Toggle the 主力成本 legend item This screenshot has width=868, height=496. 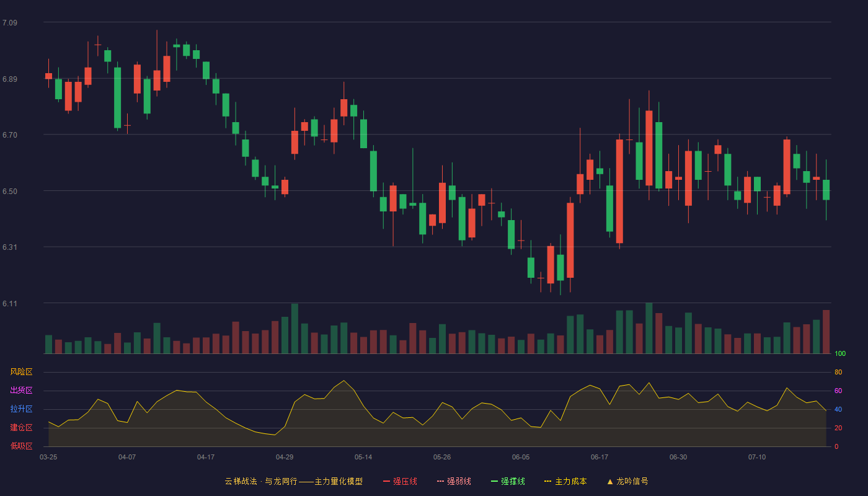[565, 481]
